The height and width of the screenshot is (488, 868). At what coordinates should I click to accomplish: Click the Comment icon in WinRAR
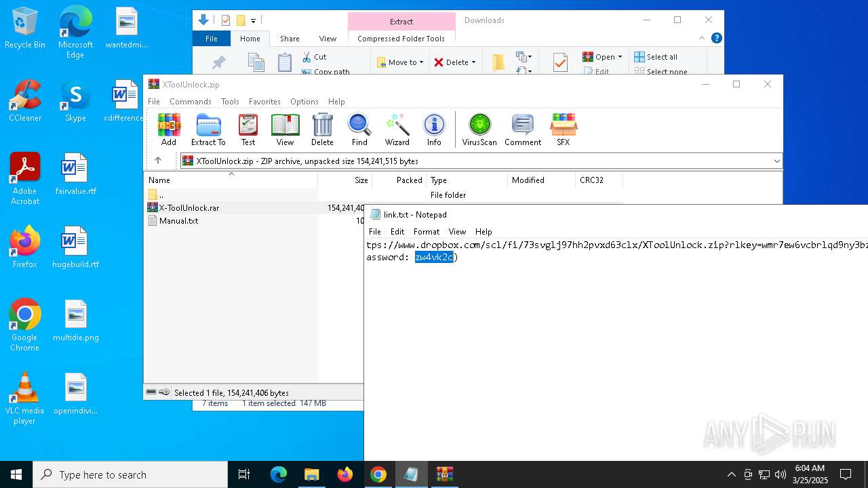pyautogui.click(x=523, y=129)
